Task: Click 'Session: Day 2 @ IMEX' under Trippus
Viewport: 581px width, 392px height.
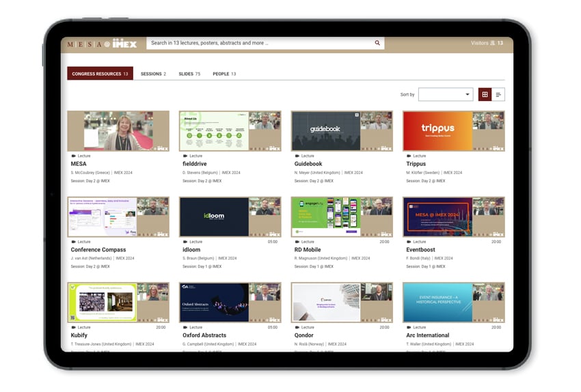Action: point(426,181)
